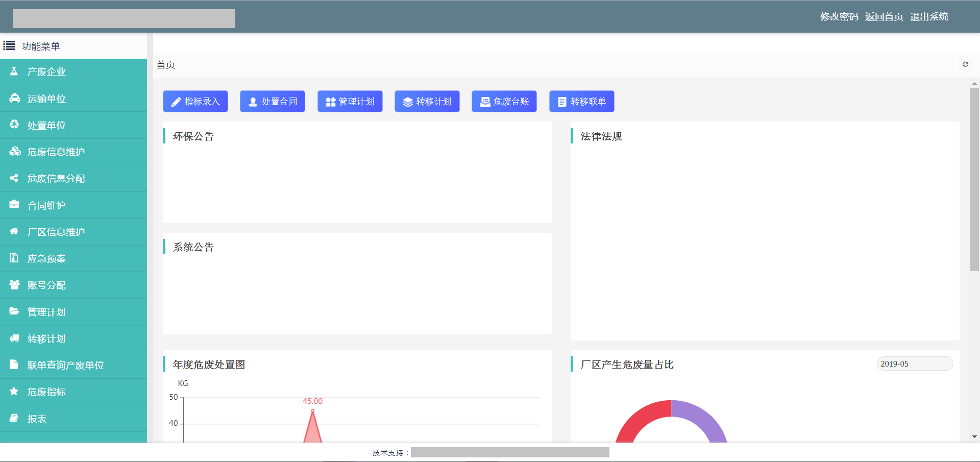
Task: Click the home icon beside 厂区信息维护
Action: tap(14, 231)
